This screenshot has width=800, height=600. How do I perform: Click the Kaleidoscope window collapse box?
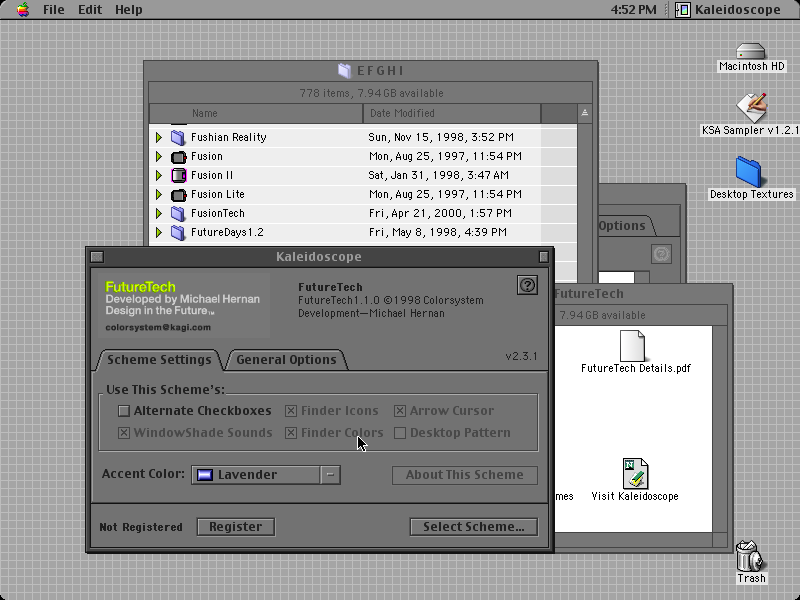pyautogui.click(x=544, y=257)
